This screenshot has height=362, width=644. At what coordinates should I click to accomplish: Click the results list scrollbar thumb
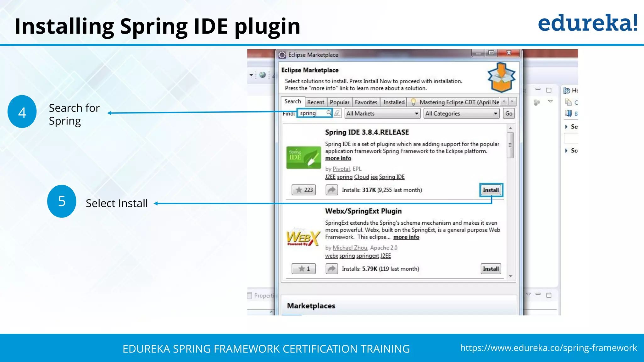pos(510,145)
